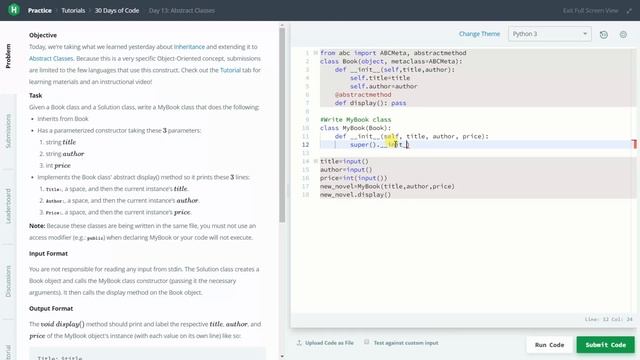Open the Python 3 language dropdown
The height and width of the screenshot is (360, 640).
[x=549, y=34]
